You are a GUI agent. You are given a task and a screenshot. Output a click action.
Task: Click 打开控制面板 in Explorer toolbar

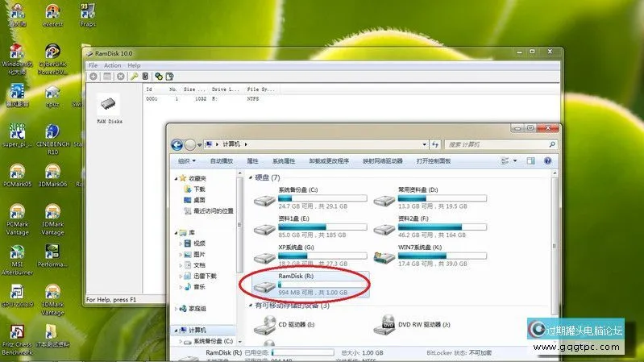coord(434,161)
